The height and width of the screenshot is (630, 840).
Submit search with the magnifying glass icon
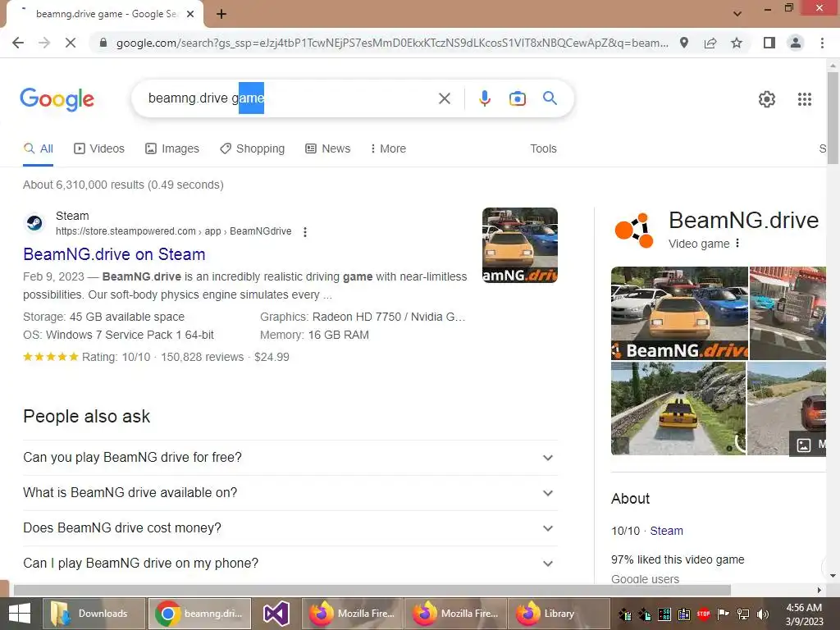click(550, 98)
